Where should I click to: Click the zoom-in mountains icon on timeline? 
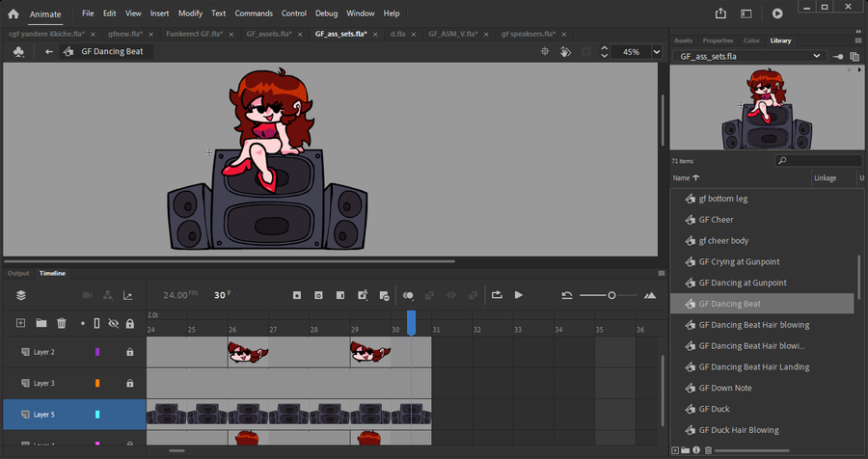tap(650, 295)
